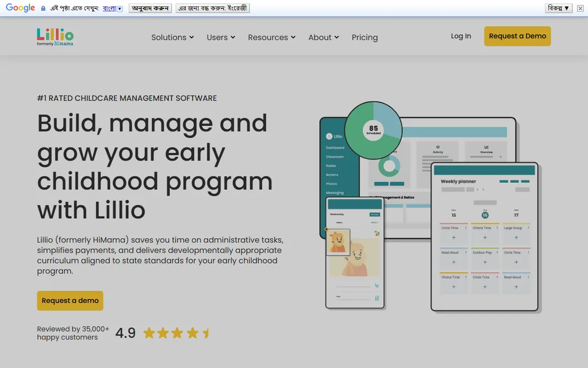Click the half-filled fifth rating star
Screen dimensions: 588x368
pyautogui.click(x=206, y=333)
